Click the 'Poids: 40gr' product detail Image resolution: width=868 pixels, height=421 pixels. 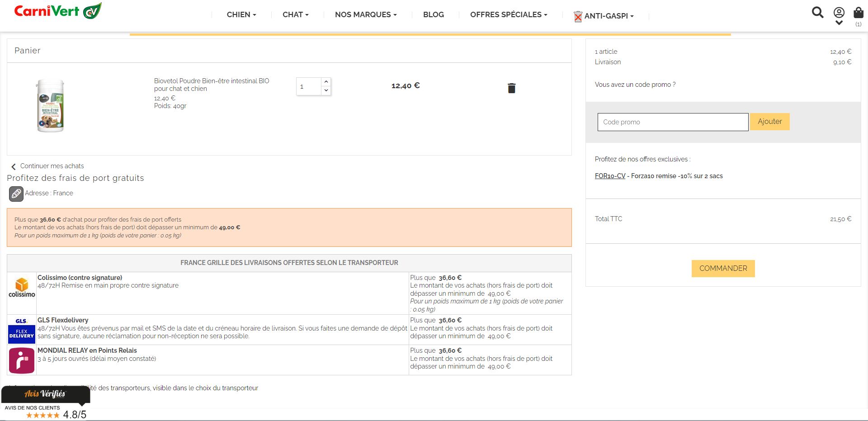170,106
